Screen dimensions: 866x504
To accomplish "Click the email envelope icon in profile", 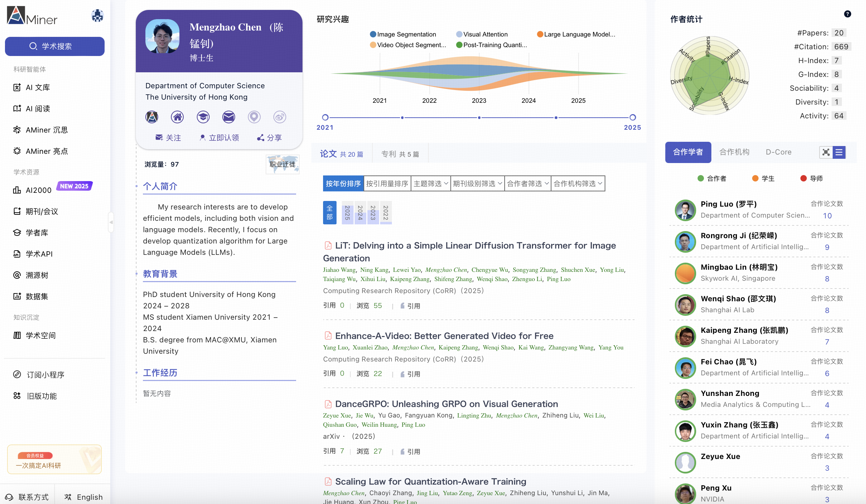I will tap(229, 117).
